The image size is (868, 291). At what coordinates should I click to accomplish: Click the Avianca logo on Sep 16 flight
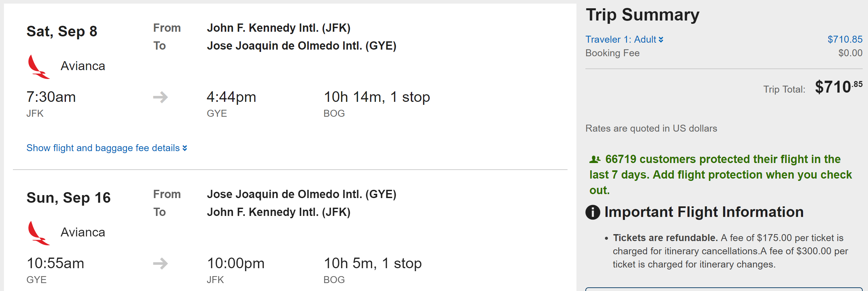tap(39, 233)
